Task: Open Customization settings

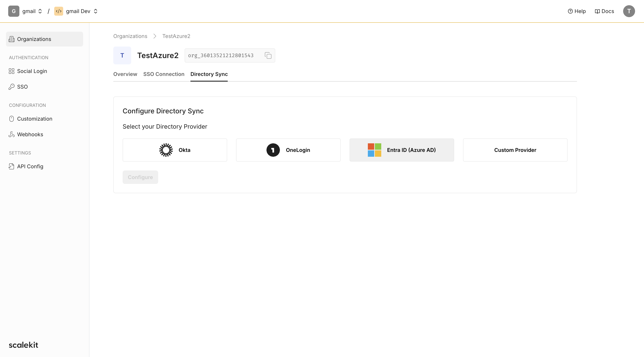Action: coord(45,119)
